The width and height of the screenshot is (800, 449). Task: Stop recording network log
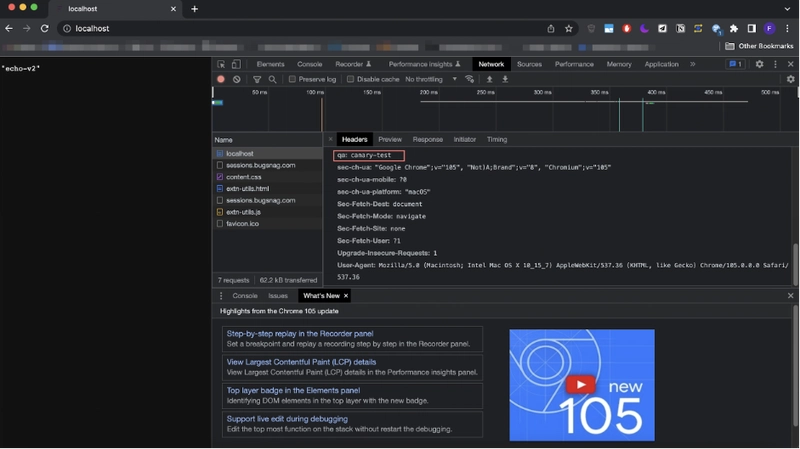(220, 79)
